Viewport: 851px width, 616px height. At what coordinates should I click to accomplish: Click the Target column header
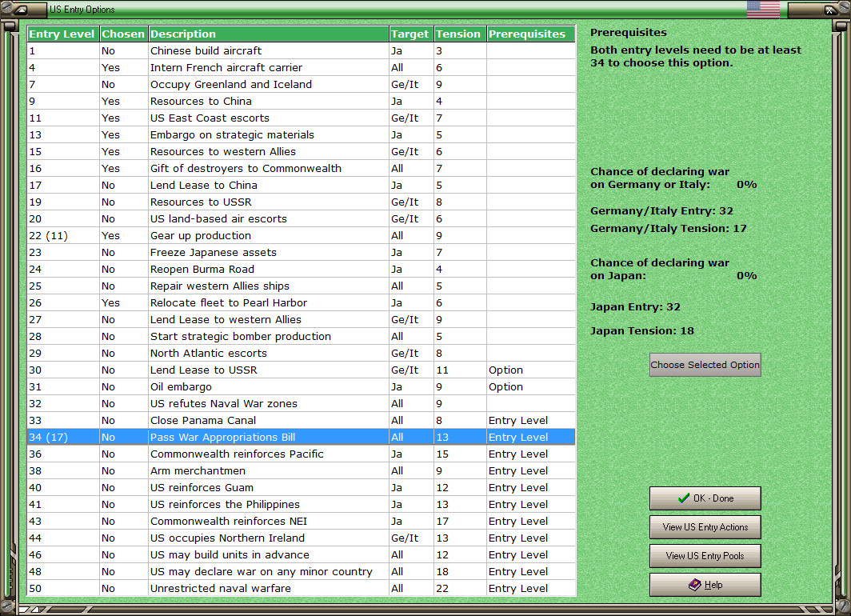click(x=411, y=34)
